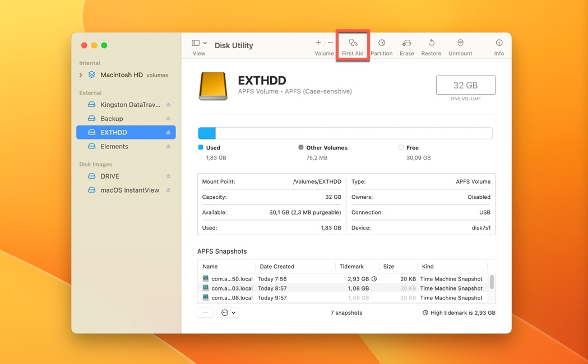Eject Kingston DataTraveler from sidebar
This screenshot has height=364, width=588.
[168, 105]
